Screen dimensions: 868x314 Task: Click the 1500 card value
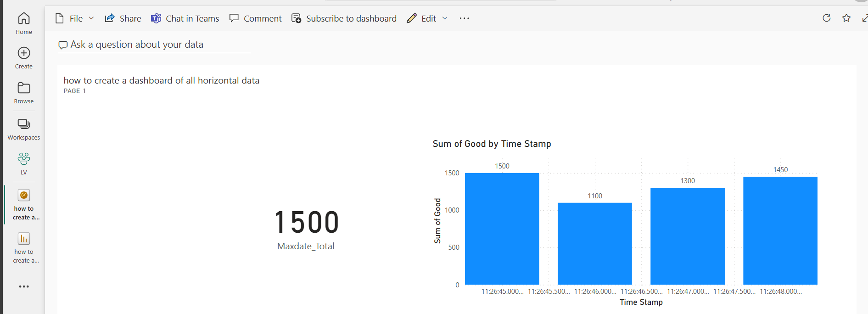point(307,222)
